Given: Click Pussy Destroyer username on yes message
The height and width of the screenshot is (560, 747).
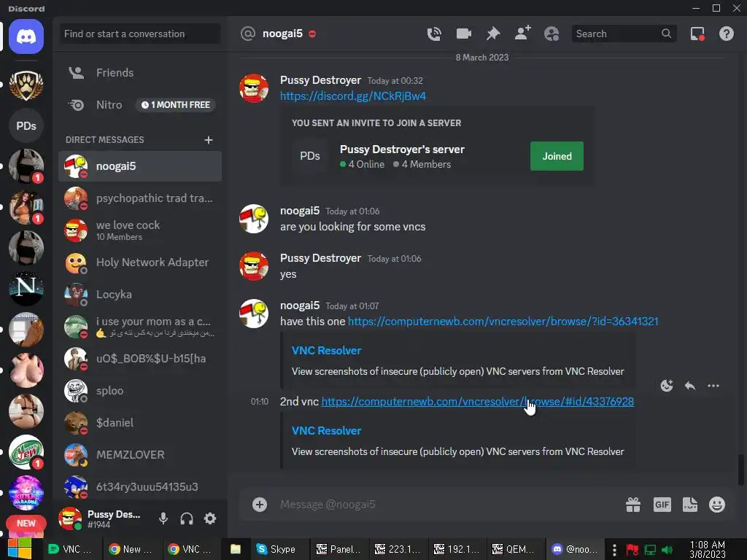Looking at the screenshot, I should 320,258.
